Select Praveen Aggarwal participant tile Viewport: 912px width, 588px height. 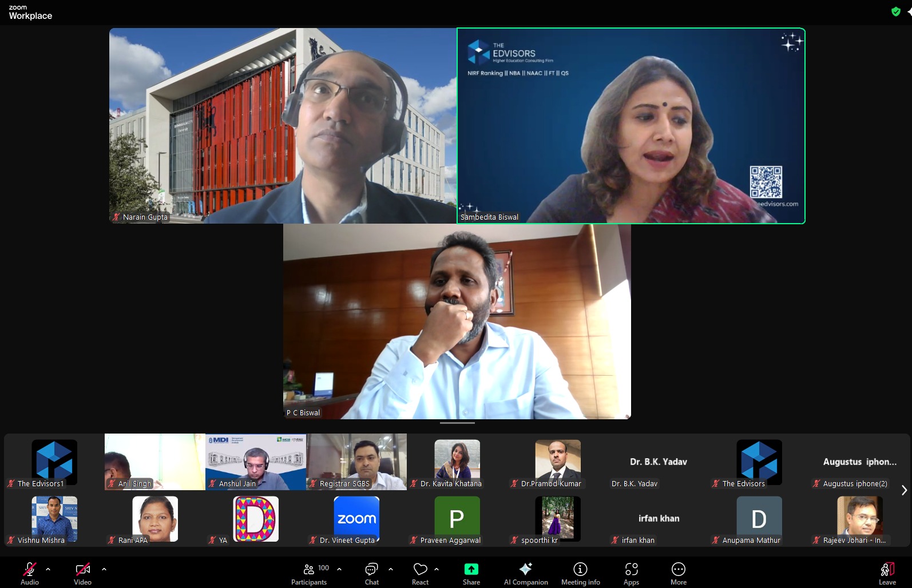(x=457, y=519)
